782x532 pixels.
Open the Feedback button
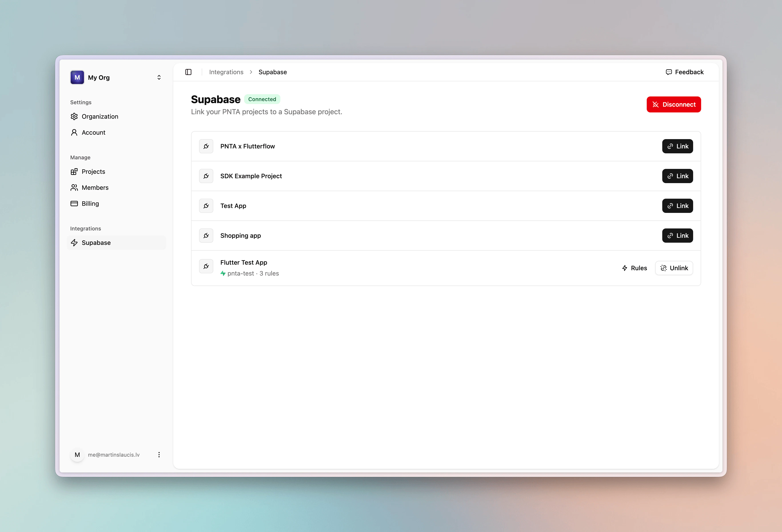684,72
